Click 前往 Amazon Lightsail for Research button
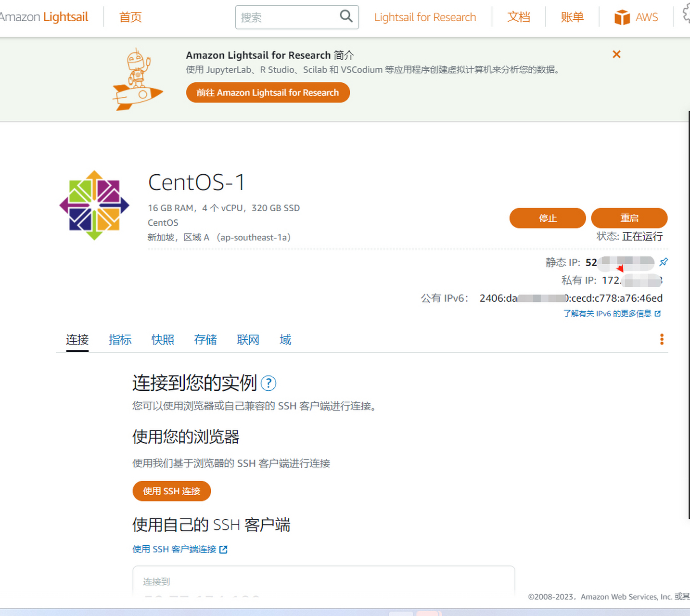The height and width of the screenshot is (616, 690). click(268, 92)
